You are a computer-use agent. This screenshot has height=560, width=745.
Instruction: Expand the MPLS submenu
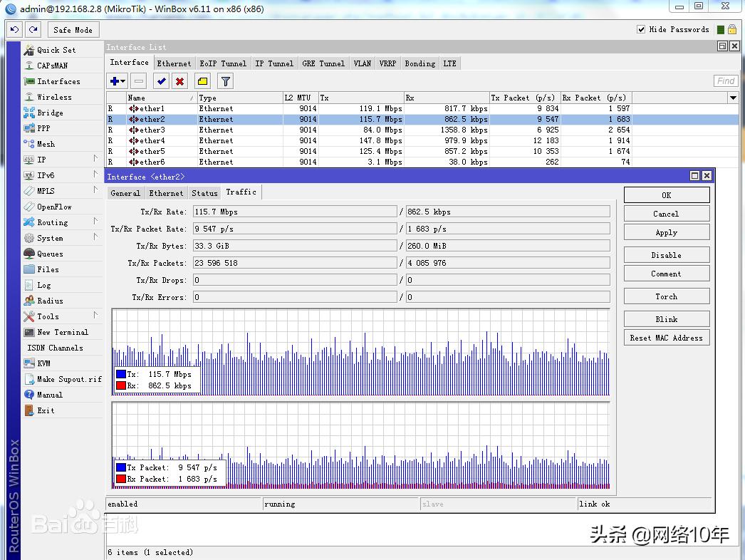[95, 190]
